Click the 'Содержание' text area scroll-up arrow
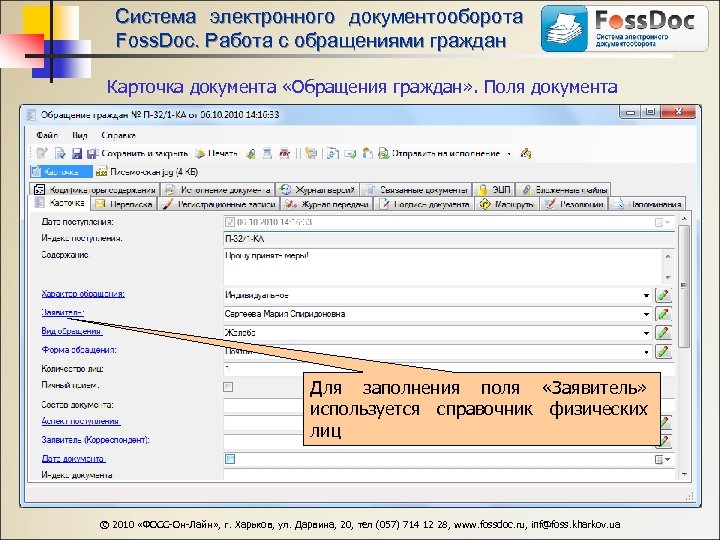This screenshot has height=540, width=720. (668, 255)
